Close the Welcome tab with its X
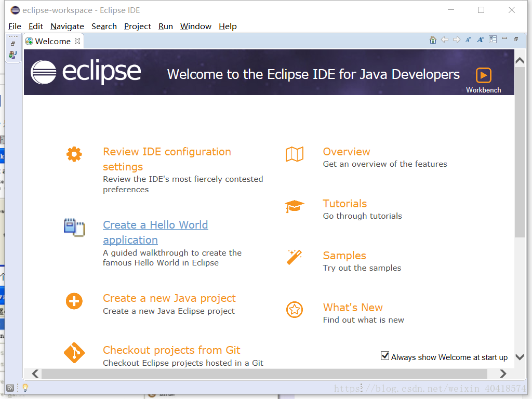532x399 pixels. click(x=77, y=41)
